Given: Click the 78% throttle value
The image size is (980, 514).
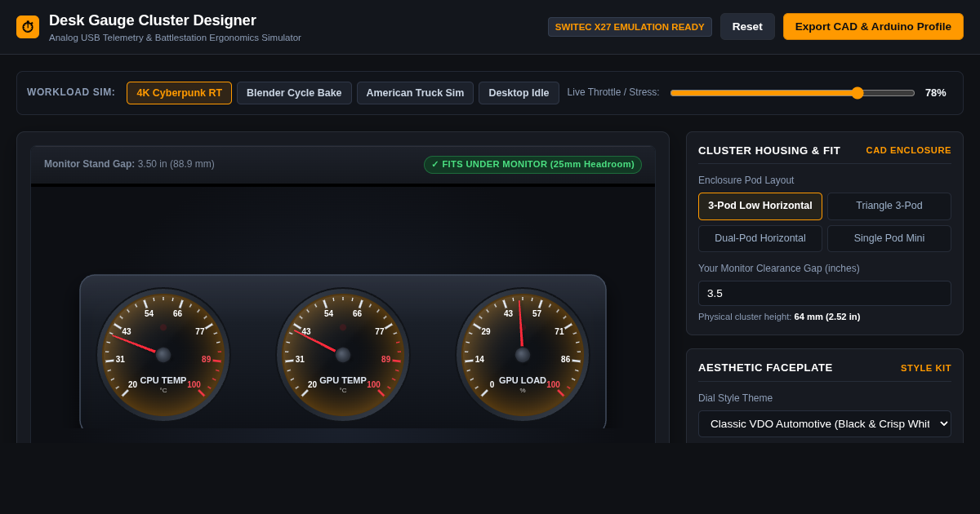Looking at the screenshot, I should tap(935, 93).
